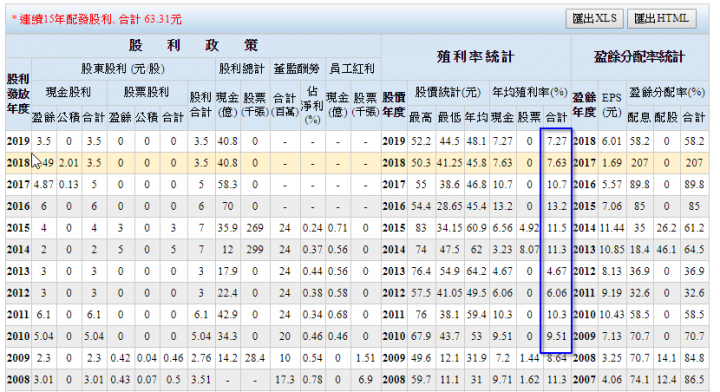This screenshot has height=392, width=720.
Task: Click the 61.2 total payout ratio cell
Action: [x=694, y=228]
